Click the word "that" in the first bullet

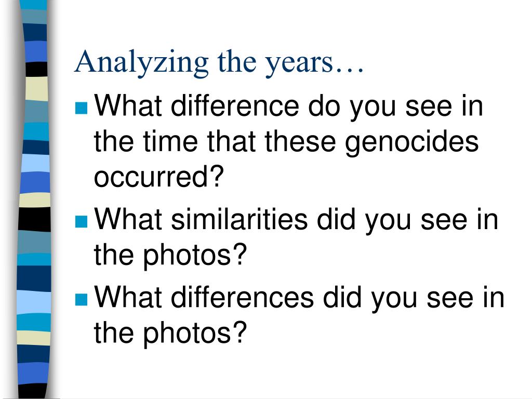coord(231,141)
